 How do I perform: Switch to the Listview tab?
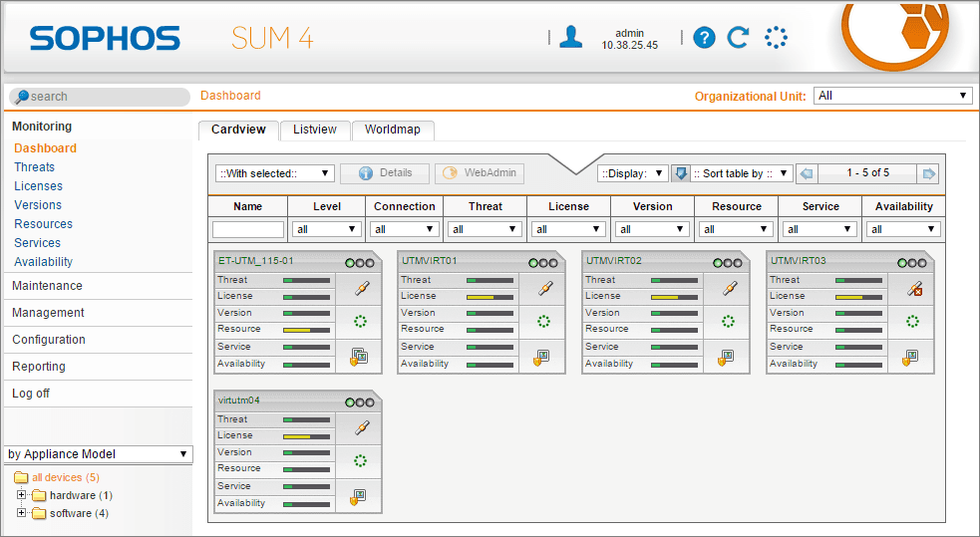(x=315, y=130)
